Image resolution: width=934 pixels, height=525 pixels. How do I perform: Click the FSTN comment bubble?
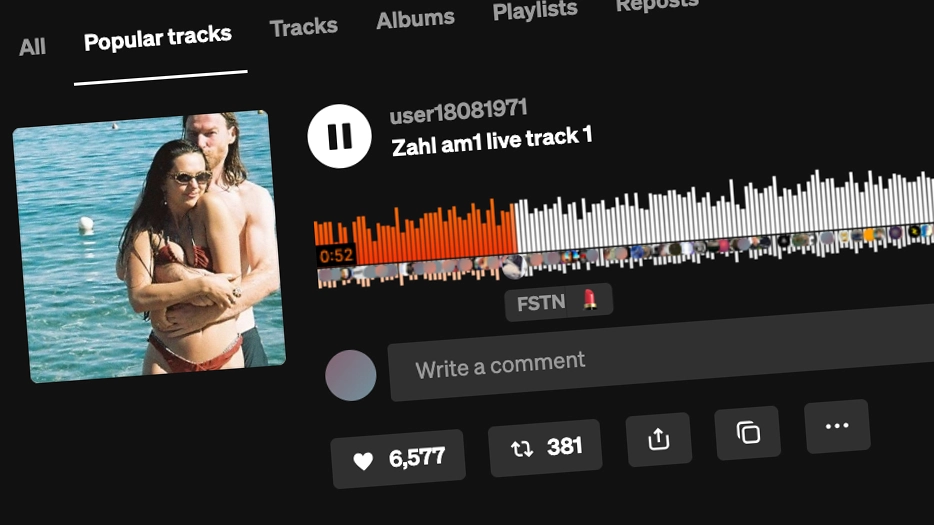point(558,302)
